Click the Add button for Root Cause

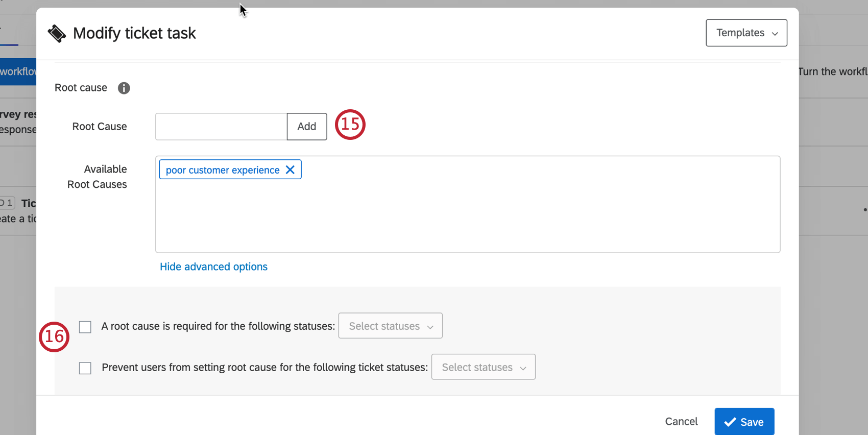307,127
